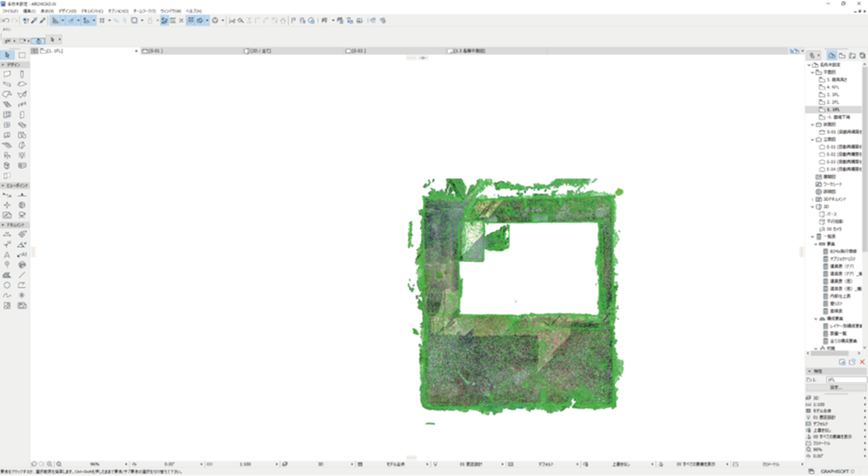Open the guide lines dropdown arrow
Image resolution: width=868 pixels, height=476 pixels.
pos(63,21)
